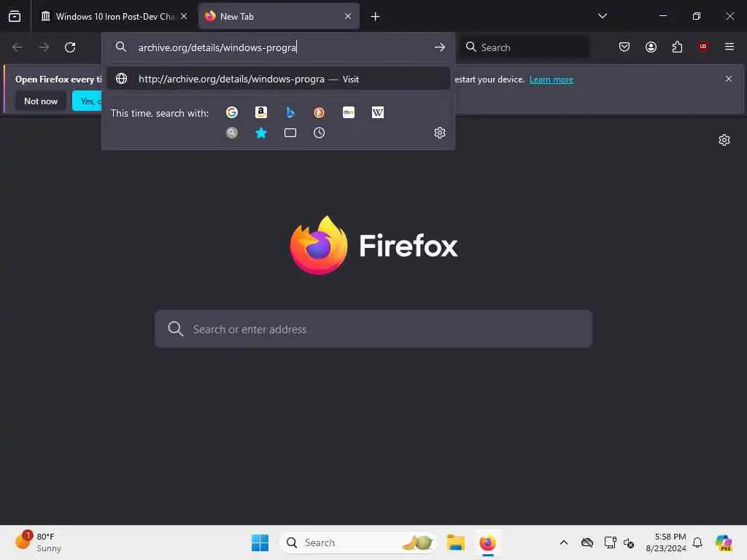Open uBlock Origin extension icon
The width and height of the screenshot is (747, 560).
pos(703,47)
